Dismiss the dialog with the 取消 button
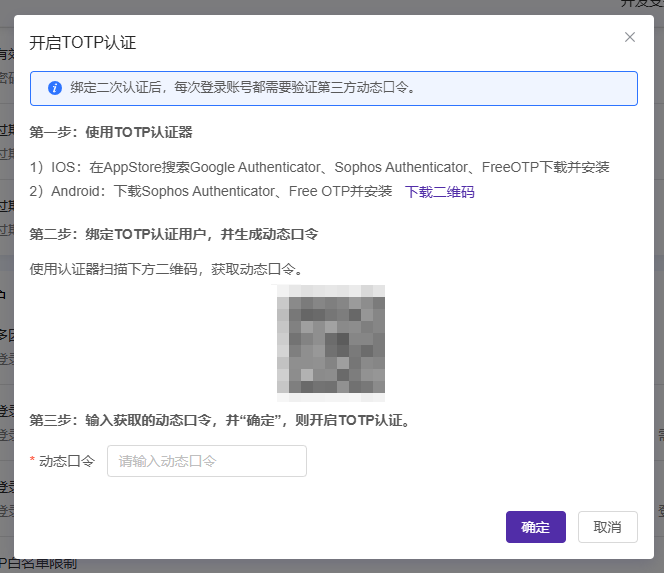This screenshot has height=573, width=664. [x=608, y=527]
